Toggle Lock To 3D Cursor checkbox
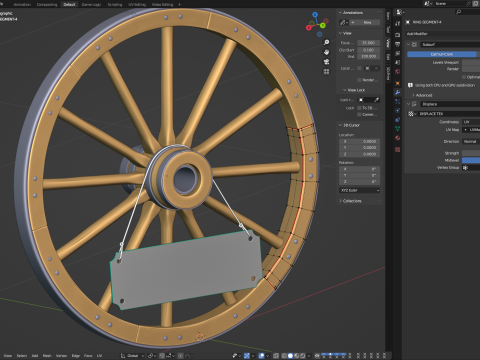 [x=359, y=108]
